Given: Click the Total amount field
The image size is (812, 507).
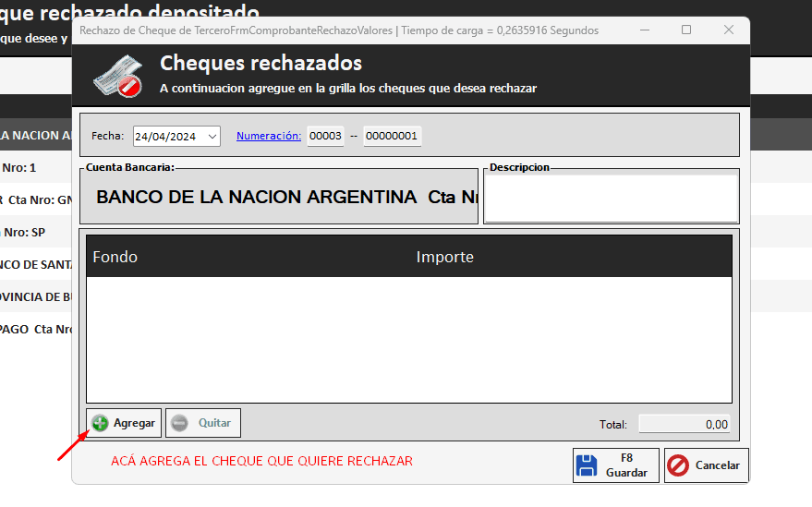Looking at the screenshot, I should coord(685,425).
